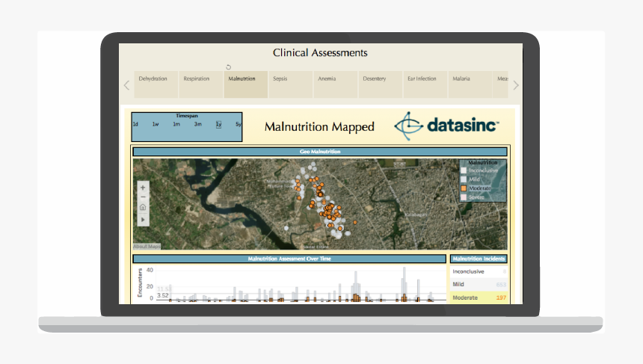Select the 1w timespan option
The height and width of the screenshot is (364, 643).
pos(156,124)
